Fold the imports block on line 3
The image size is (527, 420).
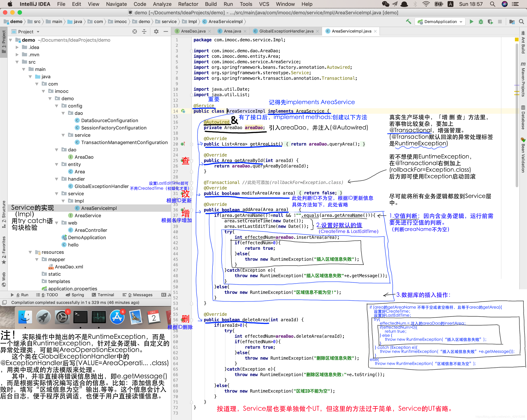191,51
